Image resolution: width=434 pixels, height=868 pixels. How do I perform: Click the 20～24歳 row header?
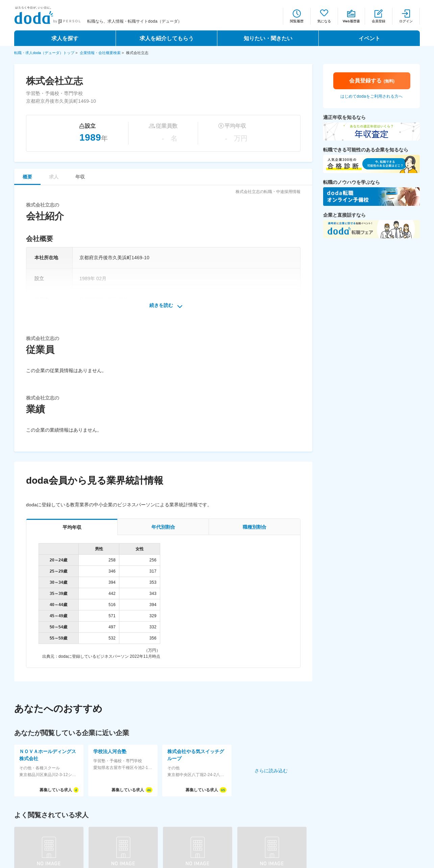[58, 560]
